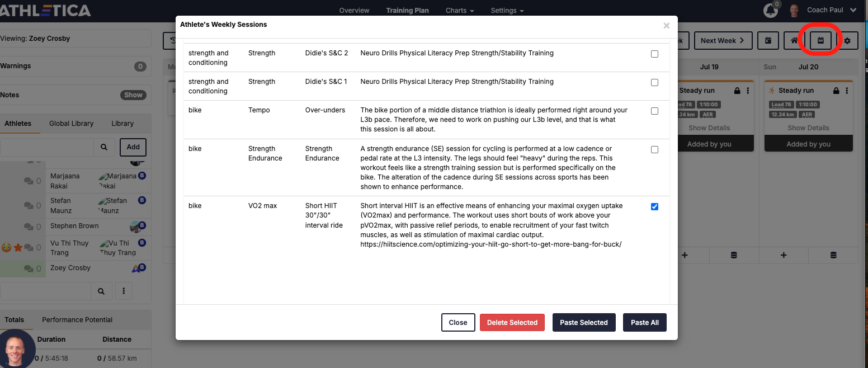This screenshot has width=868, height=368.
Task: Select athlete Zoey Crosby in the list
Action: point(70,268)
